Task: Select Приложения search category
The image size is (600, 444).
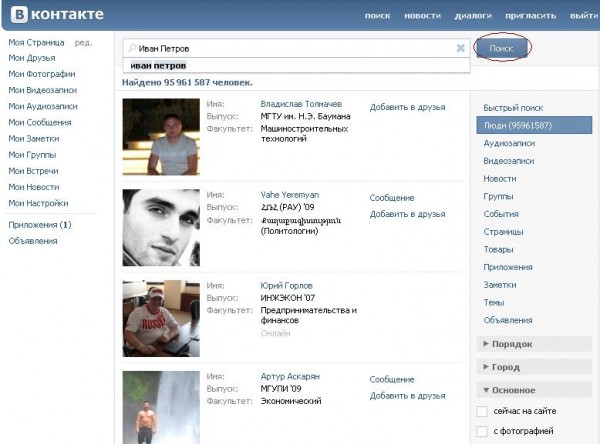Action: (x=508, y=267)
